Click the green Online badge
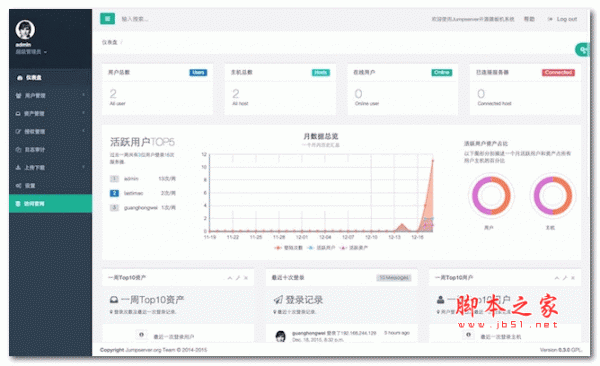The width and height of the screenshot is (600, 366). coord(442,72)
